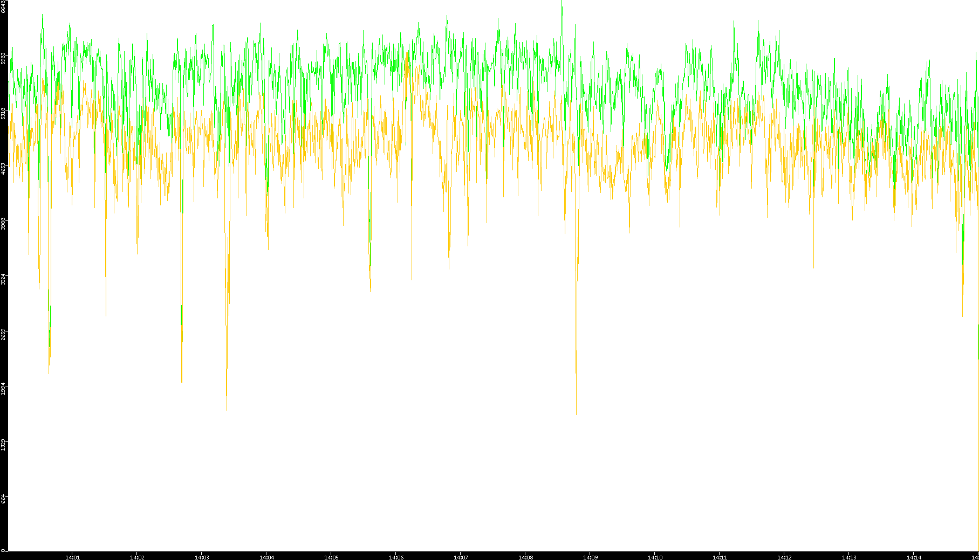Click the 14:04 time axis label

[266, 557]
